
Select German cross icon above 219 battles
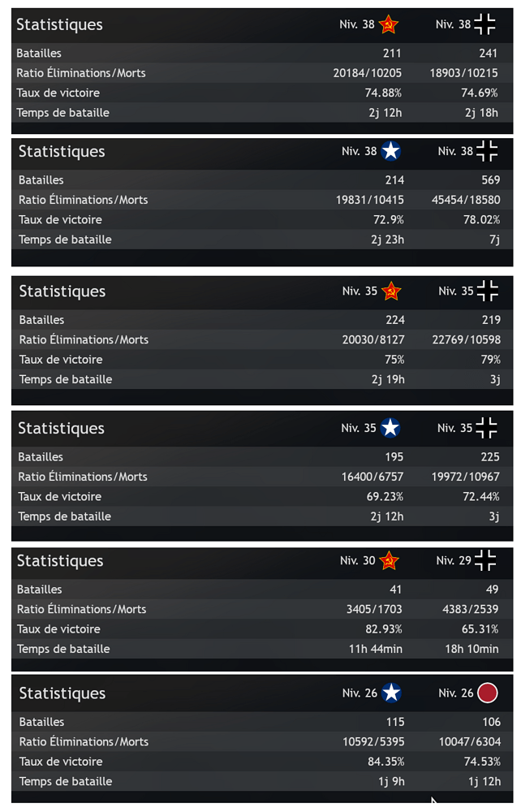click(x=488, y=291)
